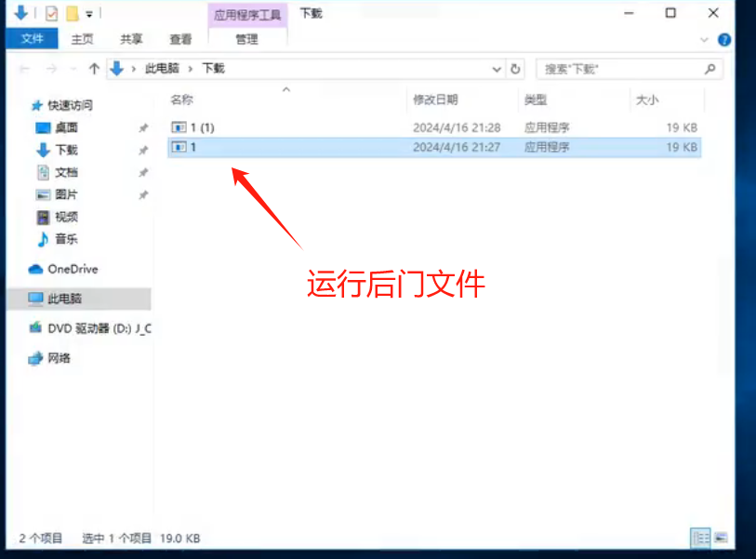Refresh the 下载 folder
Image resolution: width=756 pixels, height=559 pixels.
tap(515, 70)
